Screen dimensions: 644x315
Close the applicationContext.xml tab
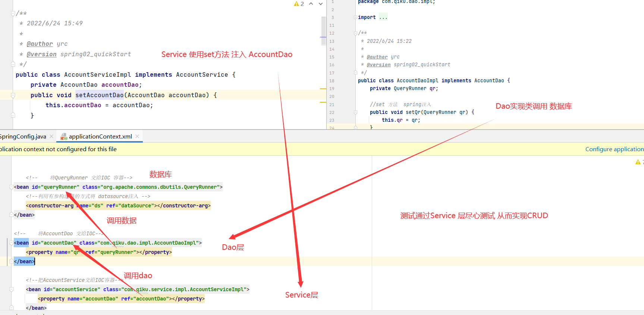[137, 136]
